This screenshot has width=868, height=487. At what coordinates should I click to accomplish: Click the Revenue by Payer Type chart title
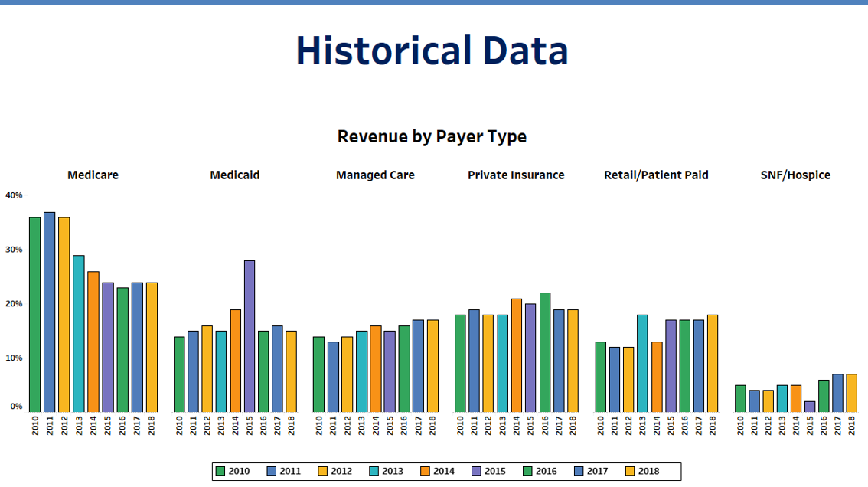click(x=432, y=136)
